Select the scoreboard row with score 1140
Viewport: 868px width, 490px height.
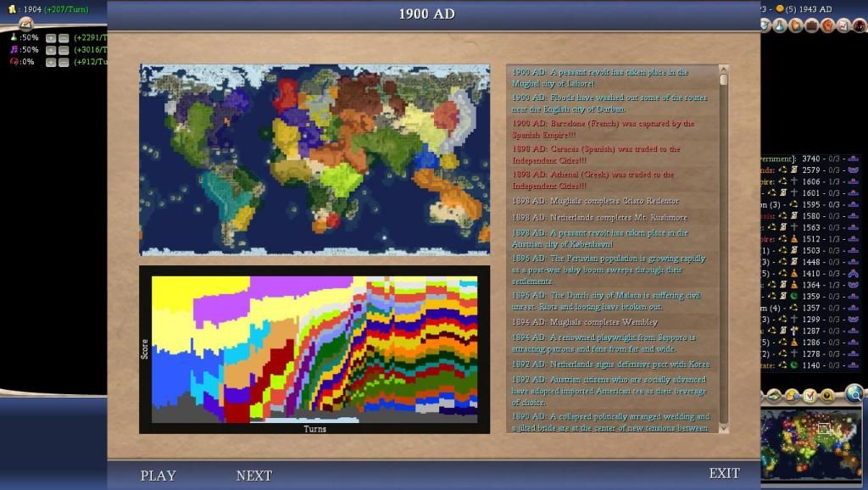810,365
